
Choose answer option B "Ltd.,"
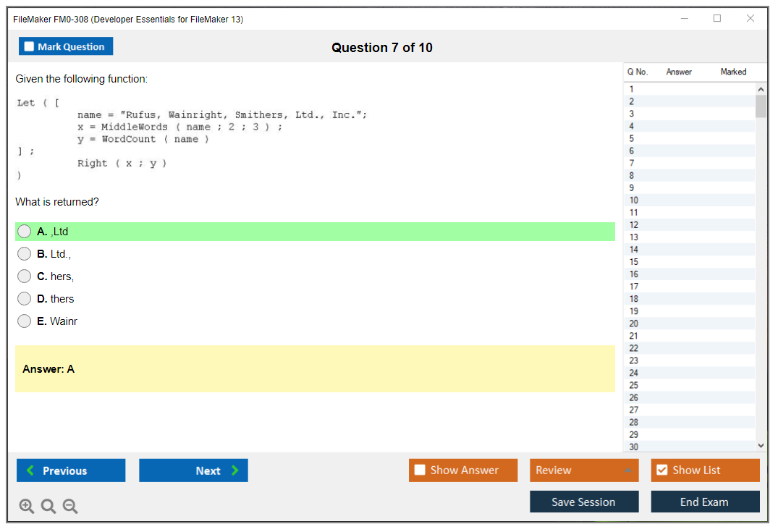[25, 254]
